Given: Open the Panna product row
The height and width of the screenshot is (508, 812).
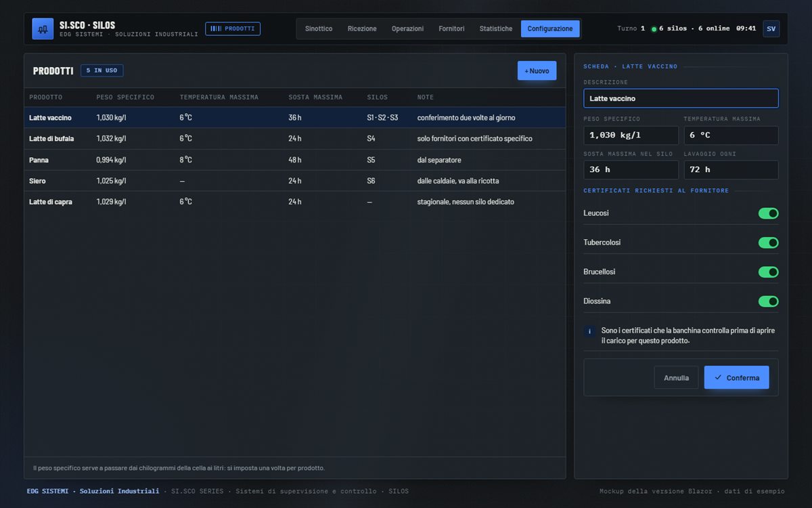Looking at the screenshot, I should 295,160.
